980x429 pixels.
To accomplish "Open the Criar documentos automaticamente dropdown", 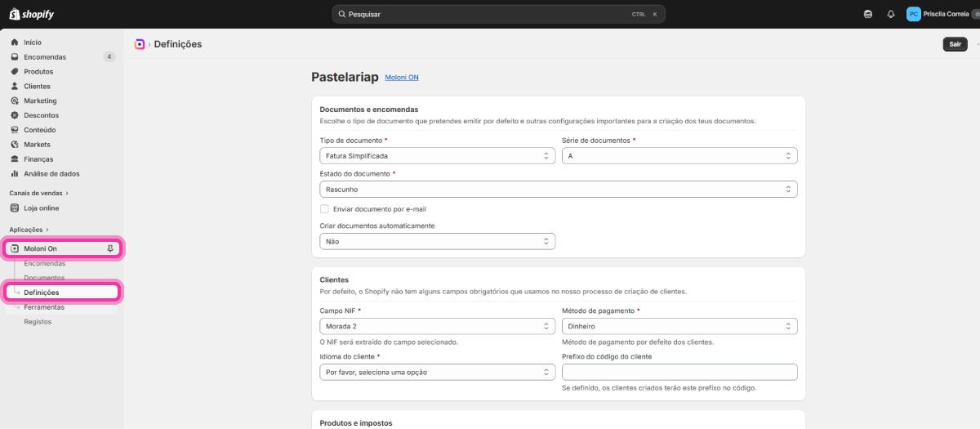I will [437, 241].
